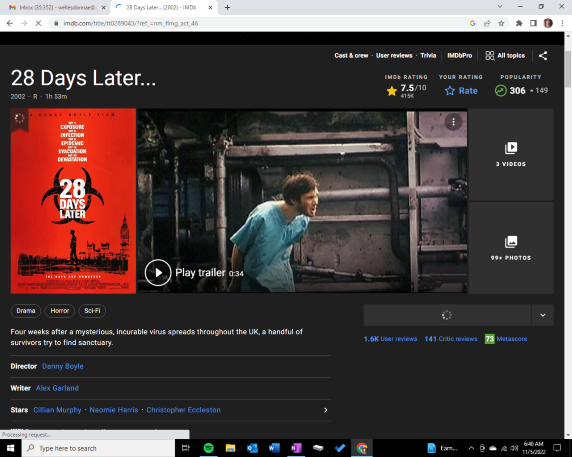Open writer Alex Garland's page
The height and width of the screenshot is (457, 572).
[x=57, y=388]
